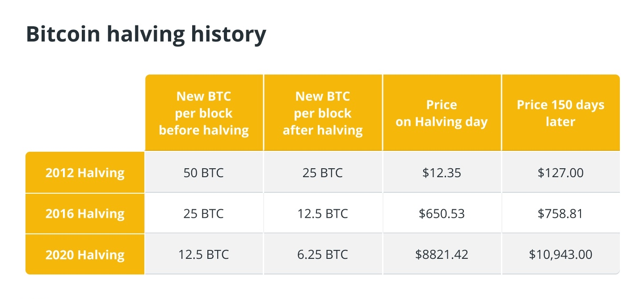Image resolution: width=644 pixels, height=299 pixels.
Task: Select the '2016 Halving' row label
Action: click(85, 214)
